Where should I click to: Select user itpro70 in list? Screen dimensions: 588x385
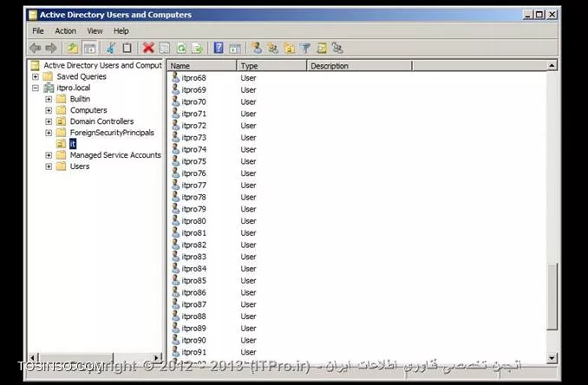click(193, 101)
